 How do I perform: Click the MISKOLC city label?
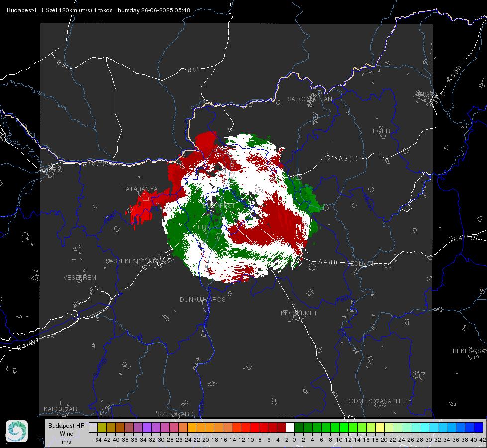point(431,94)
